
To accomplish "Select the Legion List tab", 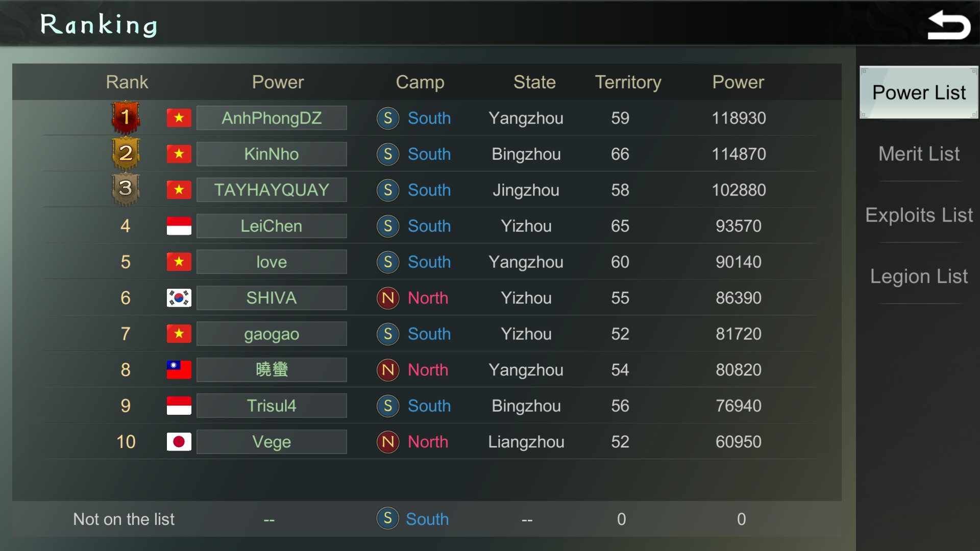I will point(919,277).
